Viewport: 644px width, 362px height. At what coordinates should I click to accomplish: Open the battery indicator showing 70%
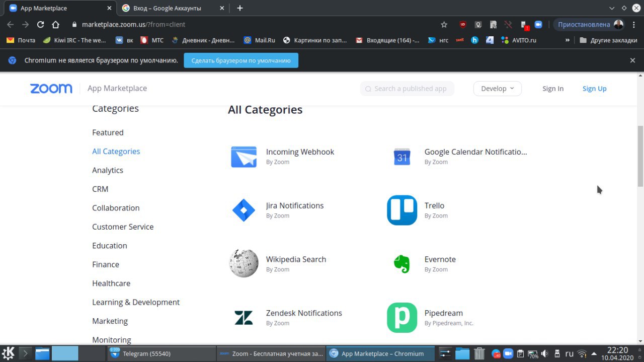point(533,353)
